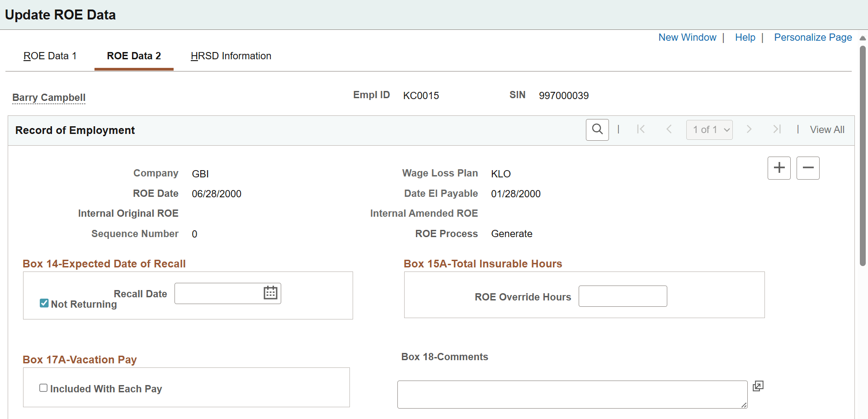The image size is (868, 419).
Task: Click the Internal Original ROE label
Action: pyautogui.click(x=128, y=214)
